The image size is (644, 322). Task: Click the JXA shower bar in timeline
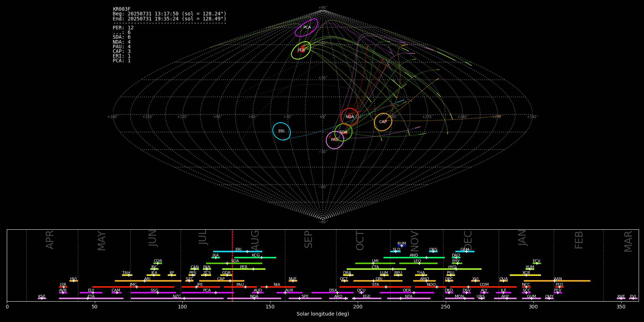[x=216, y=258]
